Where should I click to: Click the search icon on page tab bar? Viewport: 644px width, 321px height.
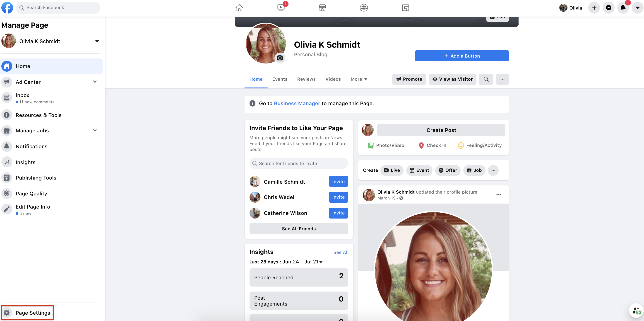[486, 79]
